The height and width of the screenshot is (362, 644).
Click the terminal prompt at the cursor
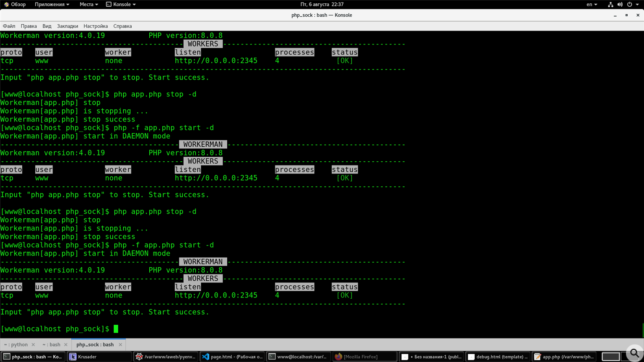click(116, 329)
